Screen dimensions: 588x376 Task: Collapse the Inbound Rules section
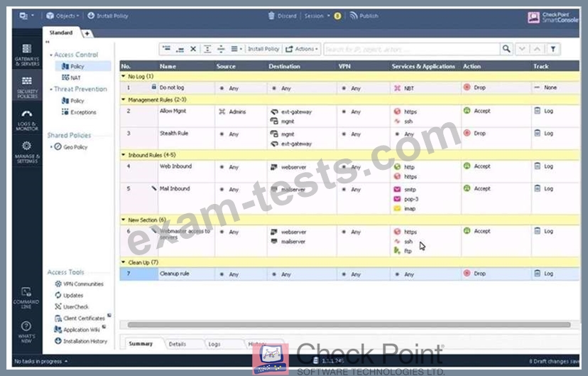(x=124, y=155)
